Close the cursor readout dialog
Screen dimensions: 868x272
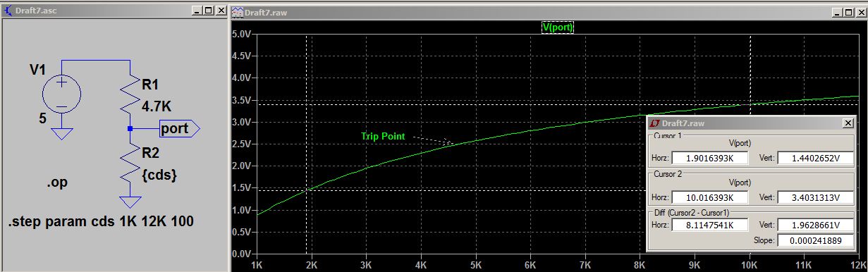point(847,123)
